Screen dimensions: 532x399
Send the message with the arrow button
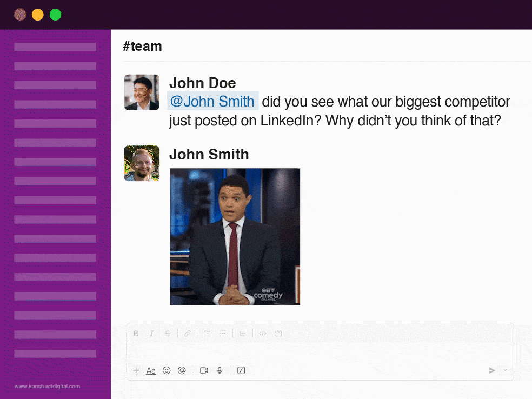pyautogui.click(x=491, y=370)
